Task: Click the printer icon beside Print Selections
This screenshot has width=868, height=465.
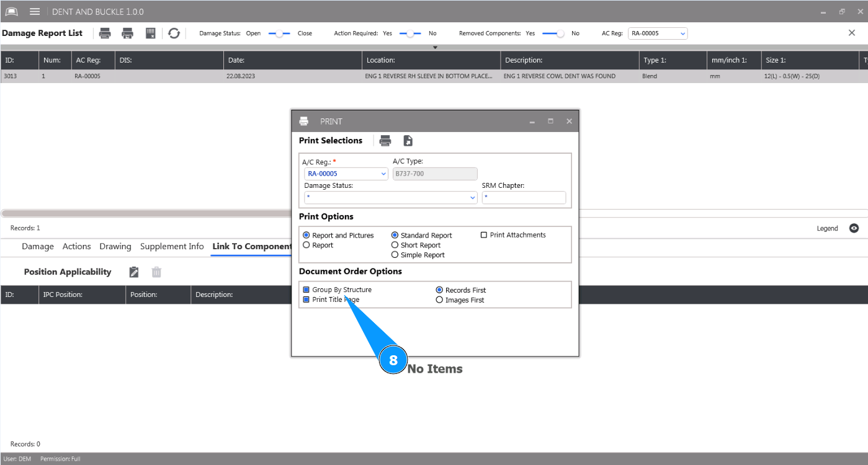Action: tap(385, 141)
